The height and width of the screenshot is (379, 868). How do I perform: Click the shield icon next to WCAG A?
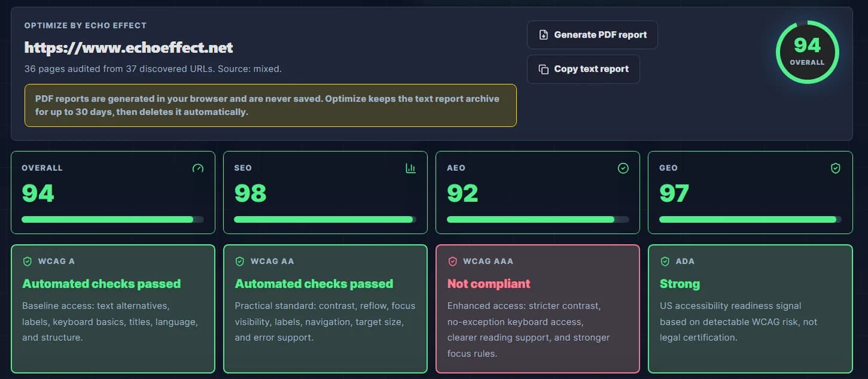click(x=27, y=262)
